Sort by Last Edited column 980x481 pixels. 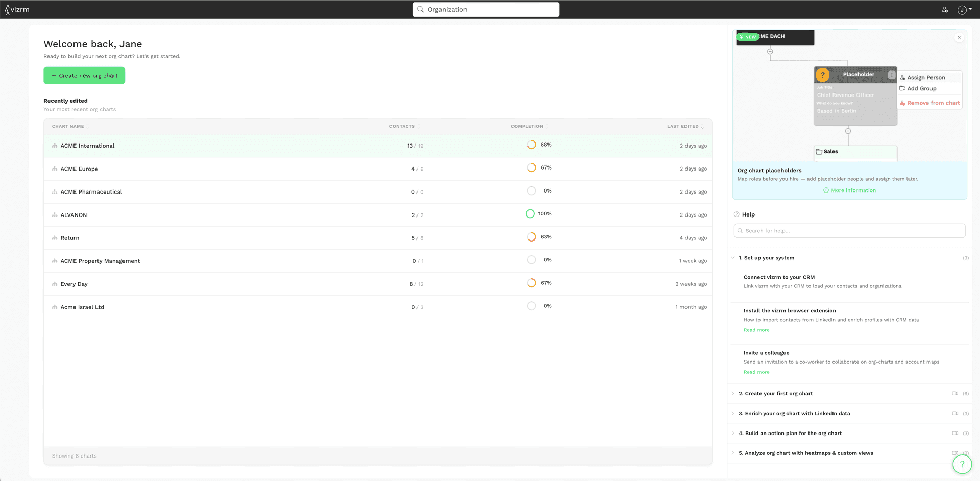point(685,126)
